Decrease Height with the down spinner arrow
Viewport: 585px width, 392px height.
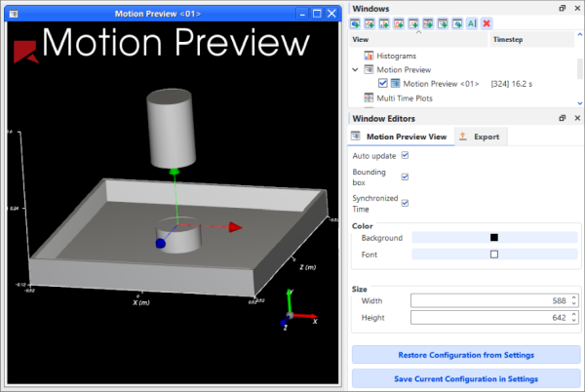pos(574,320)
